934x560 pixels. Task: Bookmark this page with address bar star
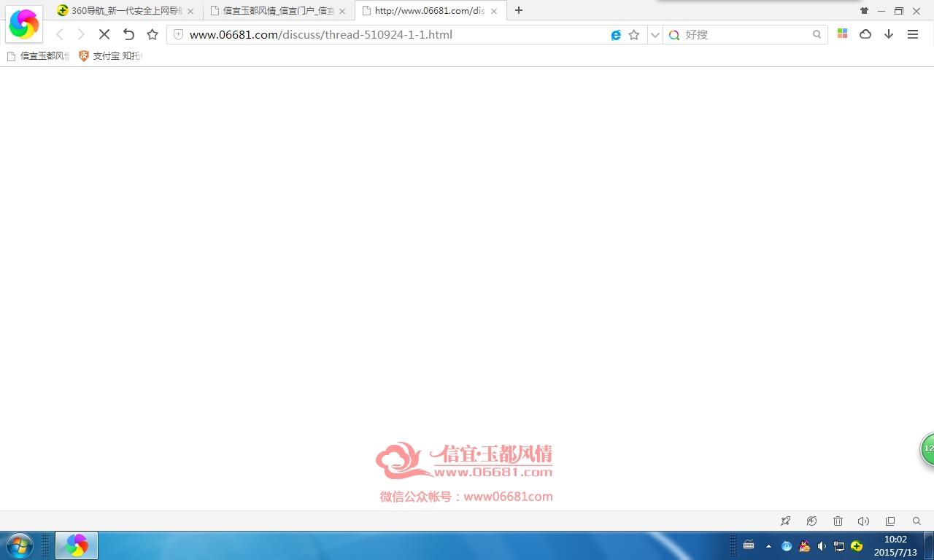point(634,34)
